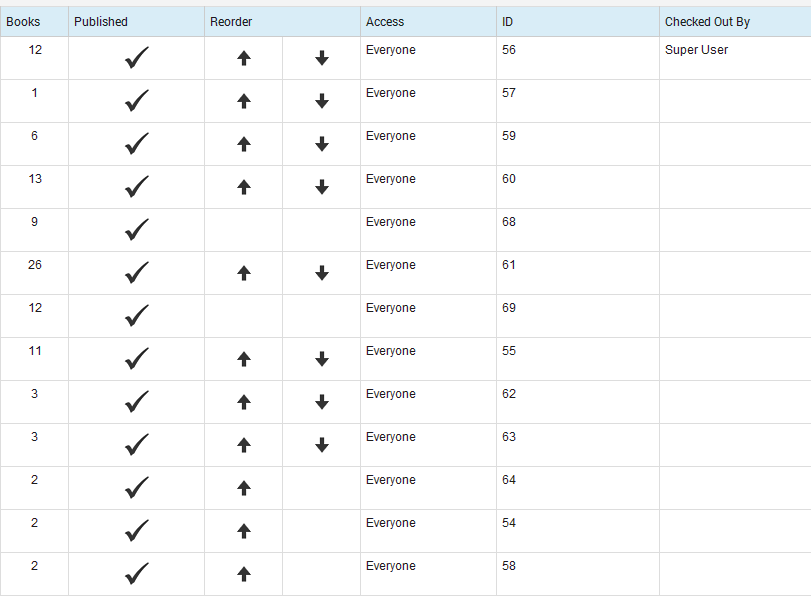Screen dimensions: 811x600
Task: Sort by Checked Out By header
Action: pyautogui.click(x=707, y=22)
